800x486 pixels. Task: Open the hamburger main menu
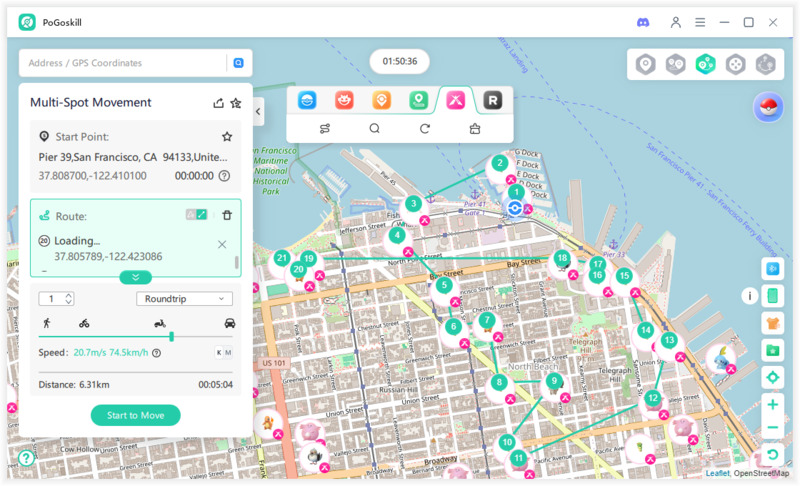click(701, 22)
